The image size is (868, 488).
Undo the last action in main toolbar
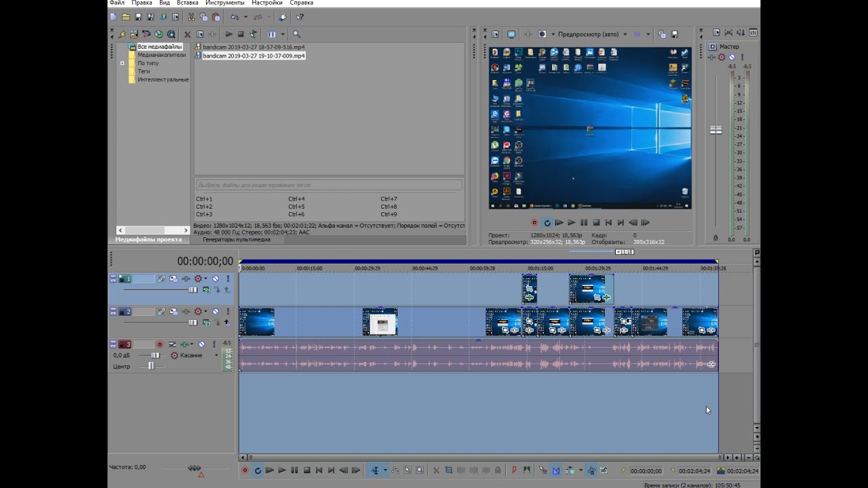[235, 17]
